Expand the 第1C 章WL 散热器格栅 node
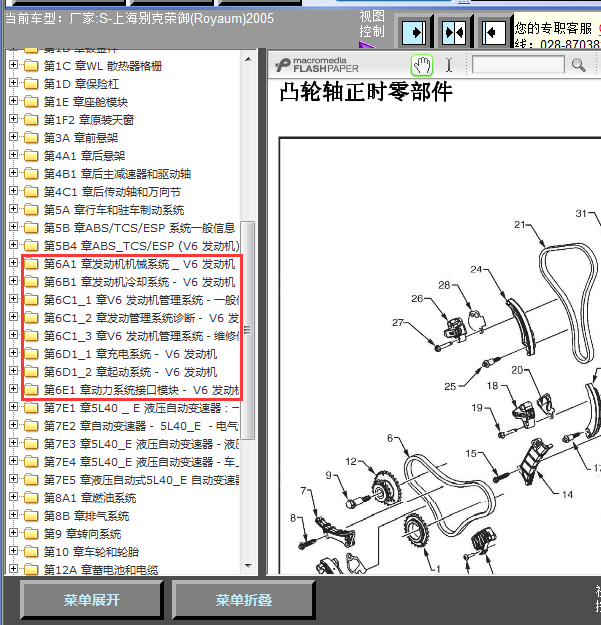Viewport: 601px width, 625px height. 13,65
